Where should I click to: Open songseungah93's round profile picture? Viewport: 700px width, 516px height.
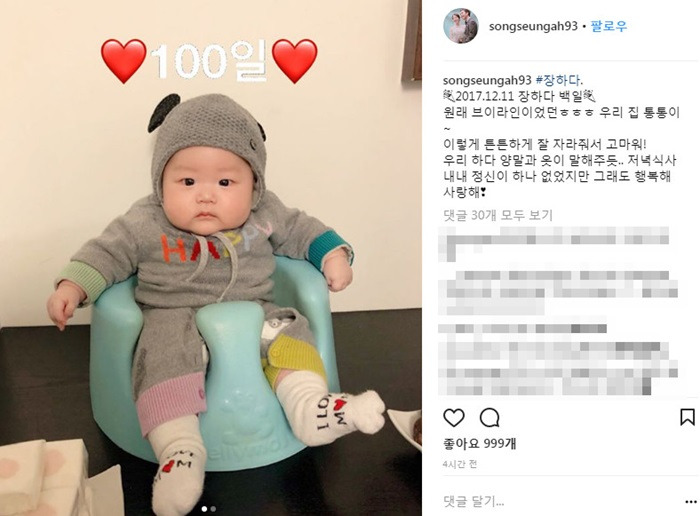coord(461,26)
